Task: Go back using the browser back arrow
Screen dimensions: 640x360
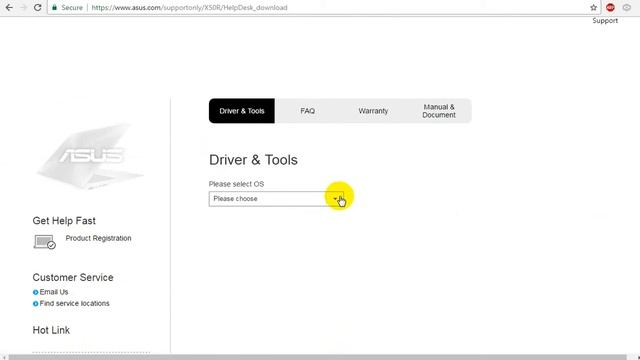Action: pos(9,7)
